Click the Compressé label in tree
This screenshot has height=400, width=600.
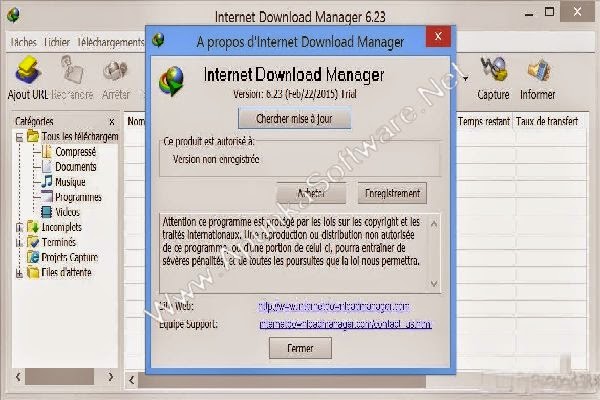tap(76, 152)
